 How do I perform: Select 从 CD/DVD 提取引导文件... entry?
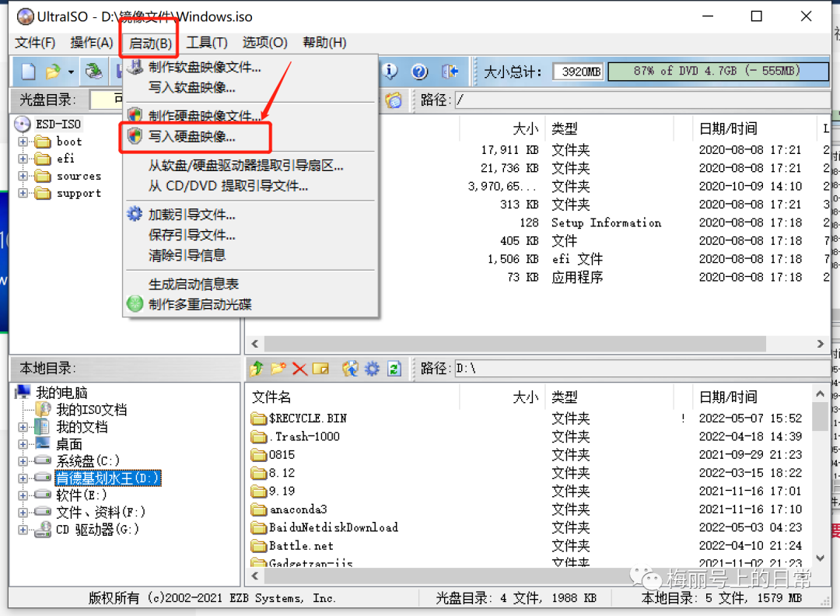click(x=250, y=186)
